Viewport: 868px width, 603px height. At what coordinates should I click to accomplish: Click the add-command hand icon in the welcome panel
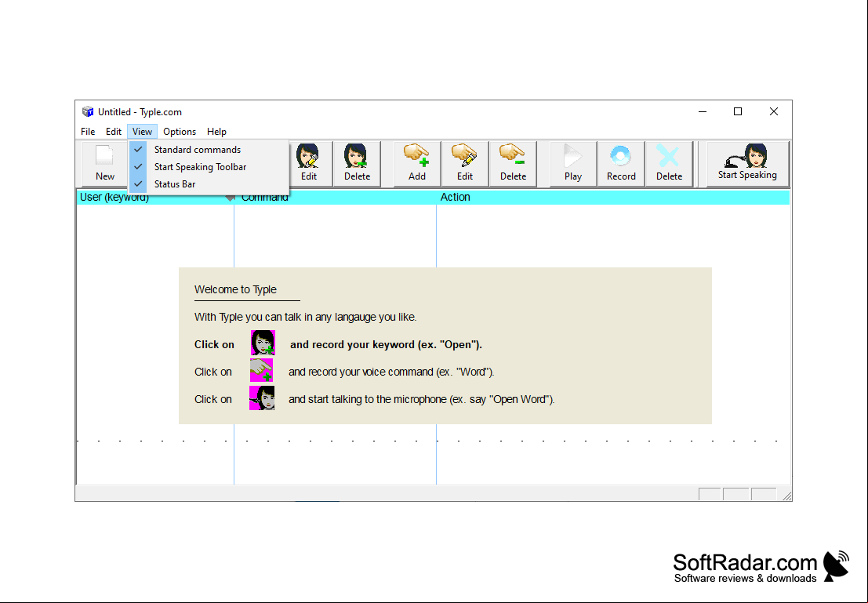pos(261,370)
